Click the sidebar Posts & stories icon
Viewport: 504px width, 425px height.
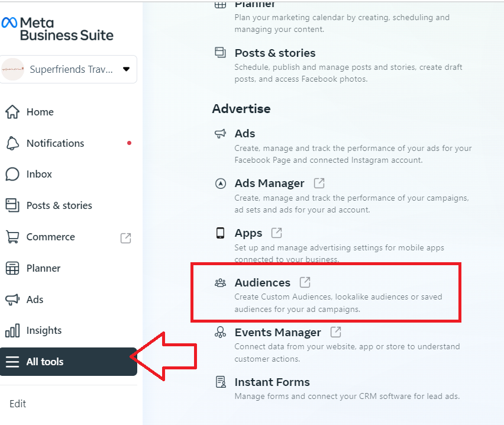pos(12,205)
